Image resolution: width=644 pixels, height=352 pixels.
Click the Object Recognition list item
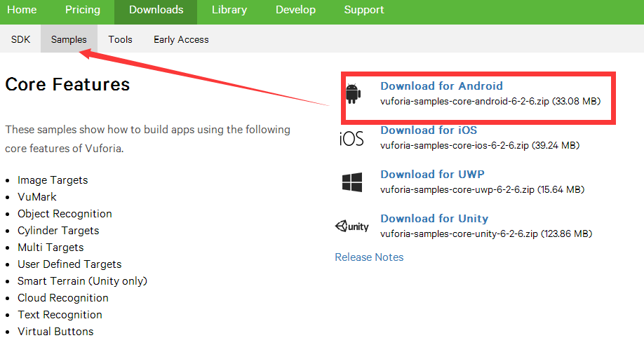(x=65, y=214)
